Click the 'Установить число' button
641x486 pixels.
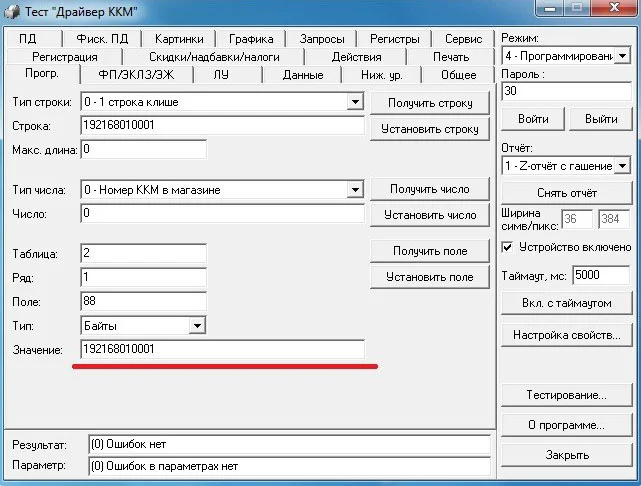pos(430,215)
